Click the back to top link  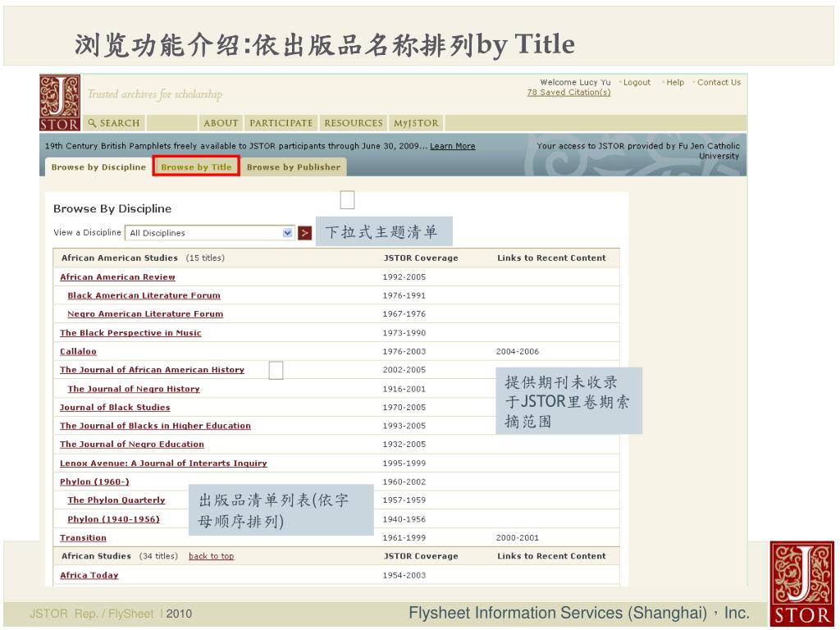(x=211, y=556)
